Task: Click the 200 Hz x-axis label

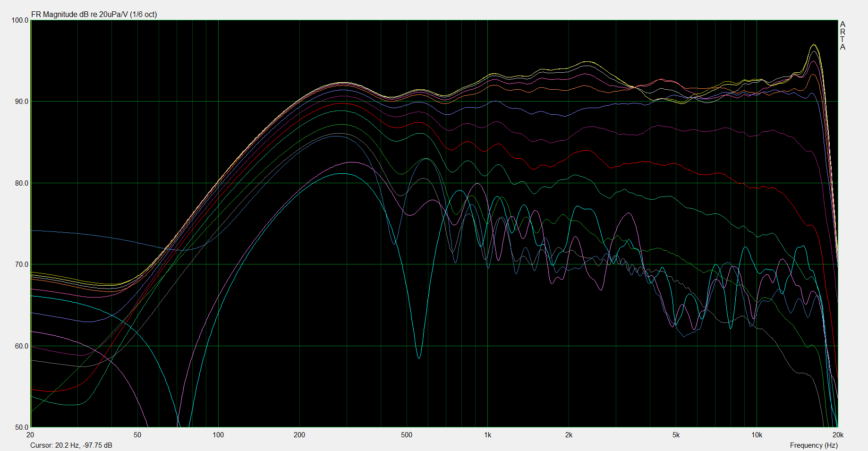Action: [x=299, y=435]
